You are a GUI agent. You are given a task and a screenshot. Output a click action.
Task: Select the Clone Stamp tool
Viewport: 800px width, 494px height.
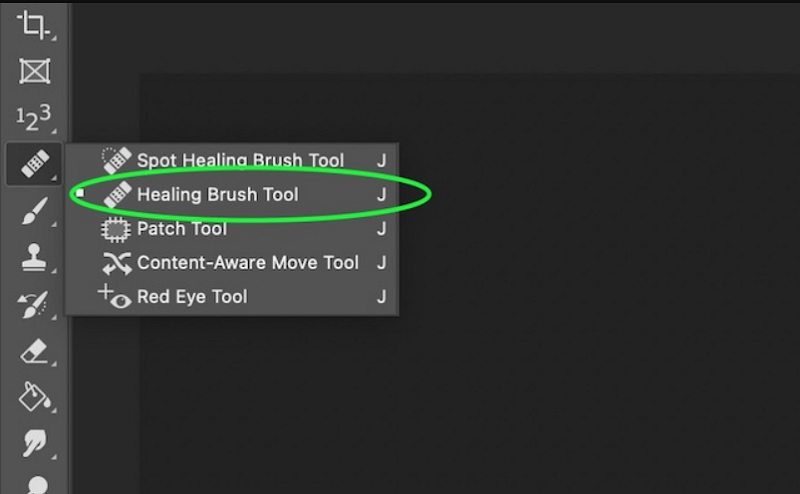(35, 259)
